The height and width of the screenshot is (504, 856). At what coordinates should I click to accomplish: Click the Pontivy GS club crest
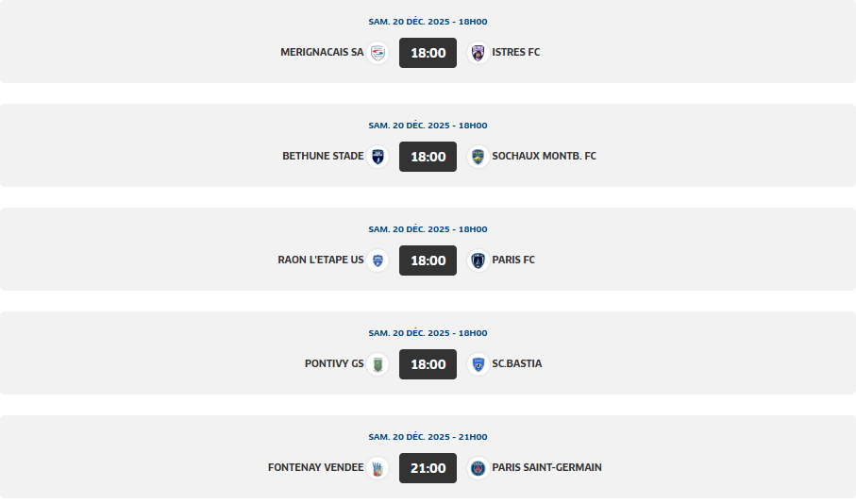click(x=378, y=364)
